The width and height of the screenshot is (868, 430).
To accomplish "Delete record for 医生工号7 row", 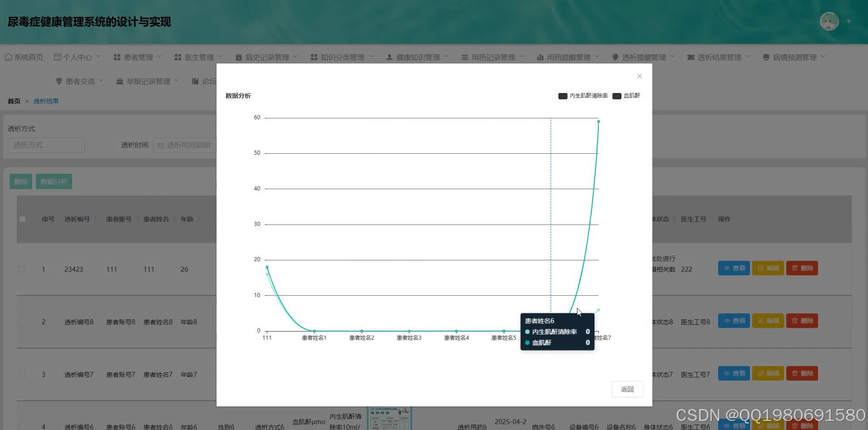I will tap(802, 373).
